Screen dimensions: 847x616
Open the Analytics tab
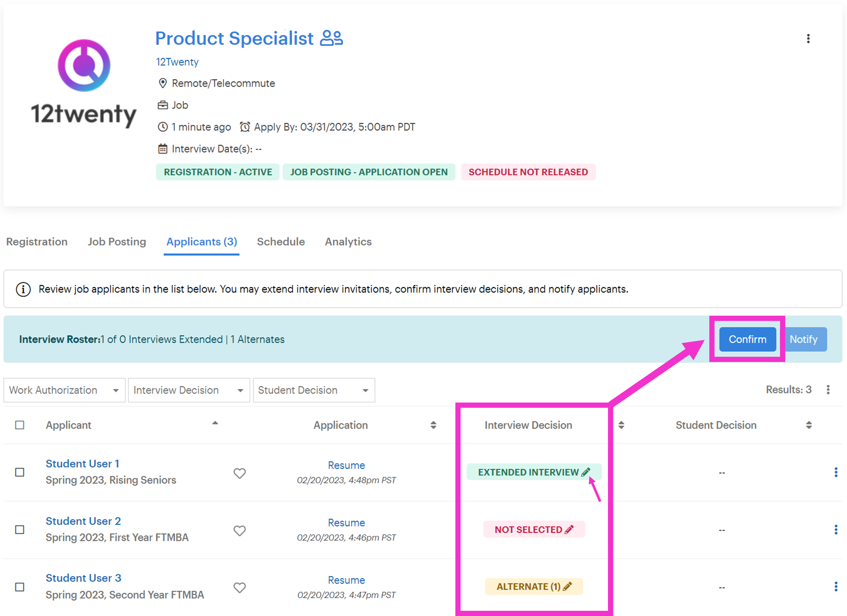349,242
